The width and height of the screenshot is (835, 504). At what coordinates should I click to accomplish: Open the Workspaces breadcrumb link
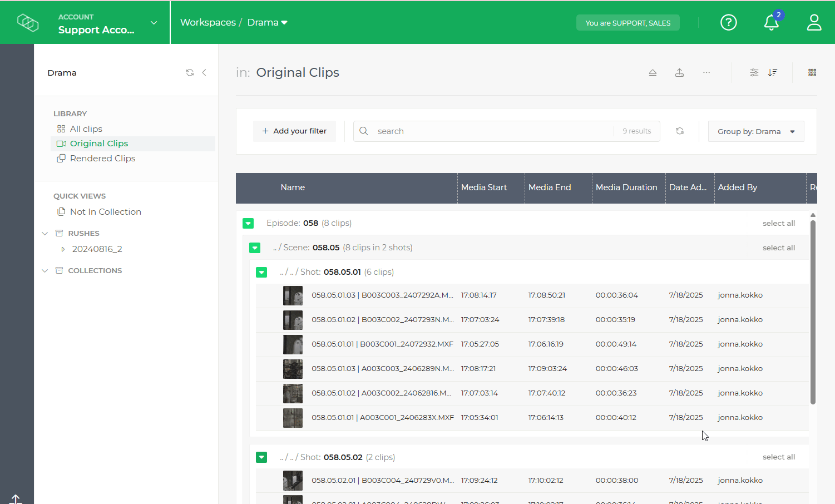point(208,22)
